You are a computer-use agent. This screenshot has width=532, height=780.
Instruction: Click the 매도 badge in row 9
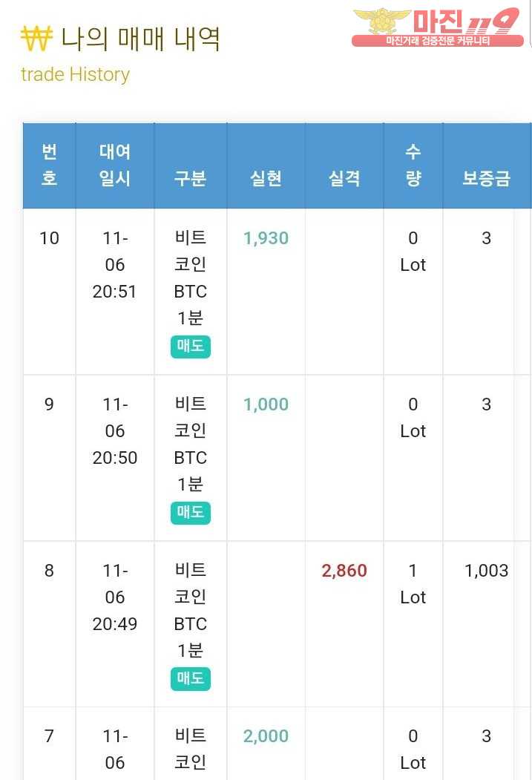pos(191,512)
